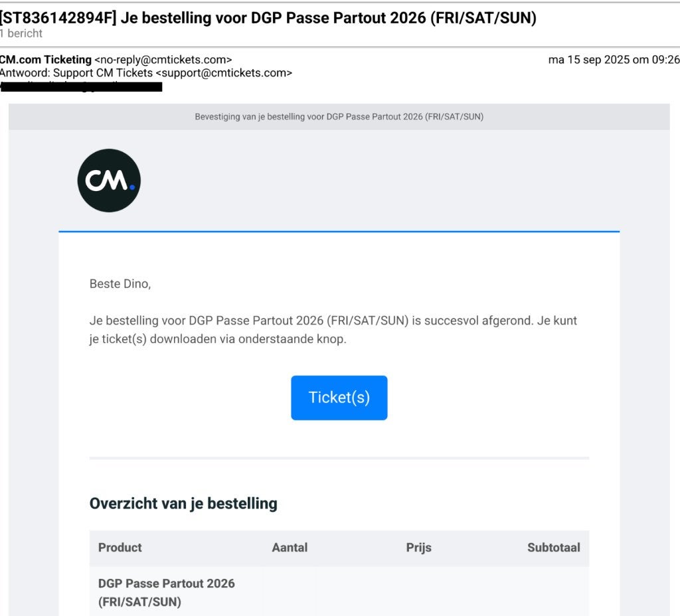Click the CM logo icon
This screenshot has width=680, height=616.
109,181
